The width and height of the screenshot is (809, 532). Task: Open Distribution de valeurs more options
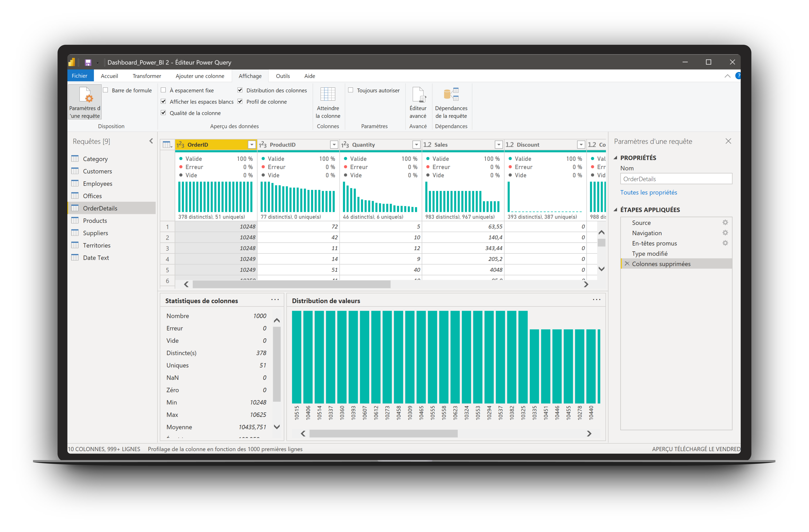pos(596,300)
